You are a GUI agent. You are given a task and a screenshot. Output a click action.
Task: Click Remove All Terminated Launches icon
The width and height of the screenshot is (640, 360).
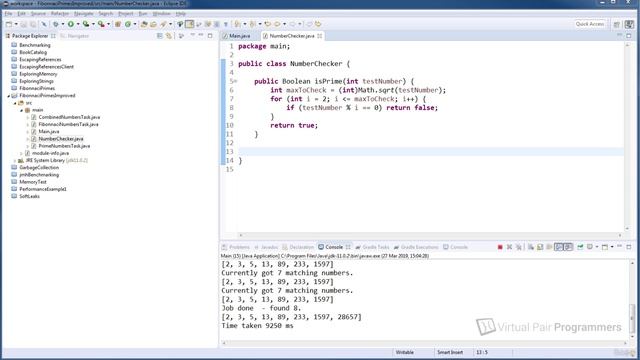pyautogui.click(x=519, y=247)
